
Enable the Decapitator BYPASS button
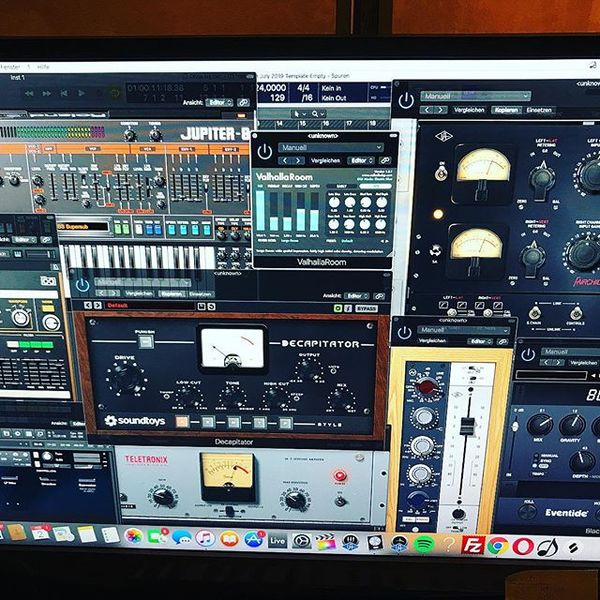coord(366,308)
